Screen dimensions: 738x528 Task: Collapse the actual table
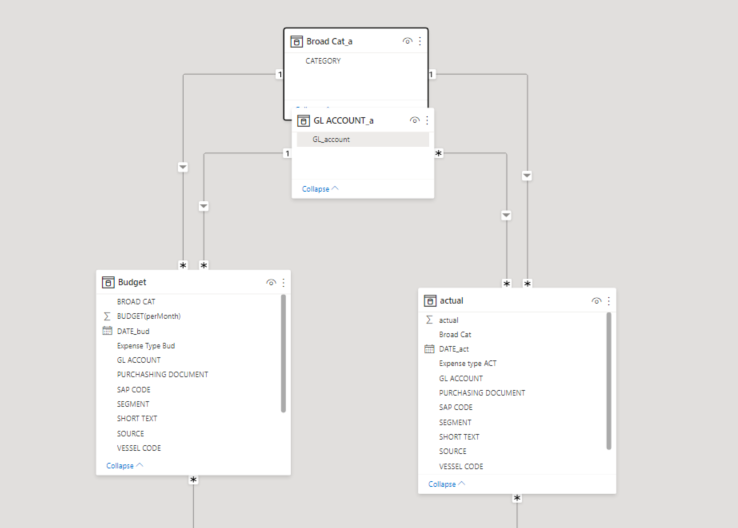coord(447,484)
